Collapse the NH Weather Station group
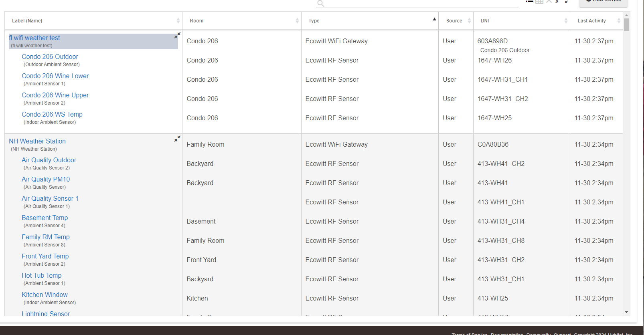 (177, 139)
